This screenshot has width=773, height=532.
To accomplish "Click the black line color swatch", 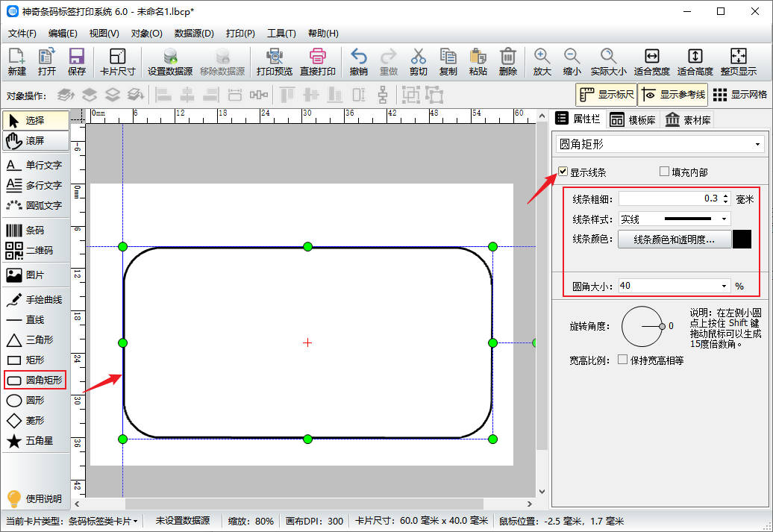I will tap(742, 240).
